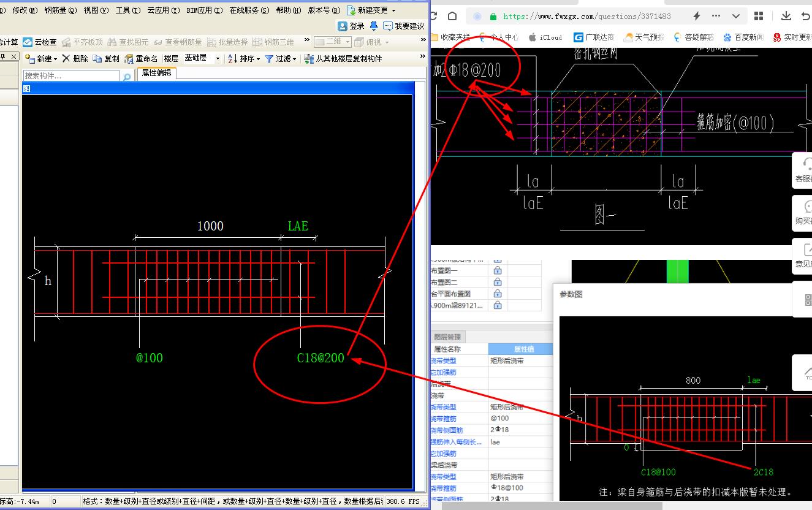
Task: Expand the overflow chevron after 钢筋三维
Action: pos(307,40)
